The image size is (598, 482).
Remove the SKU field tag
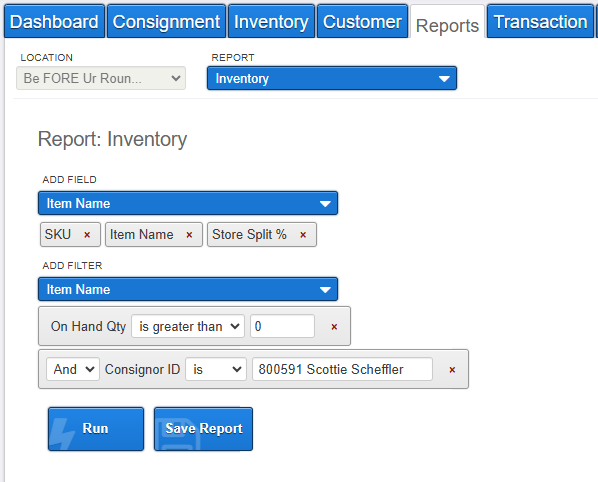(87, 235)
